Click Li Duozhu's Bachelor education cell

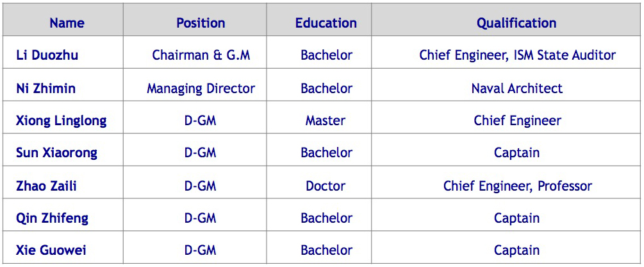tap(326, 55)
